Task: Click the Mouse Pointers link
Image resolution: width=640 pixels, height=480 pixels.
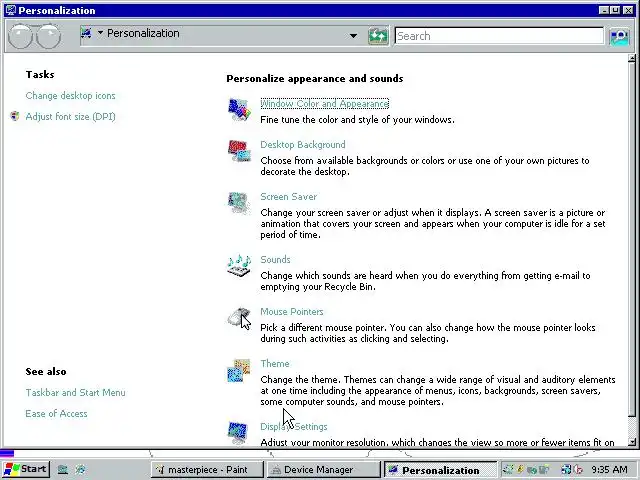Action: click(292, 312)
